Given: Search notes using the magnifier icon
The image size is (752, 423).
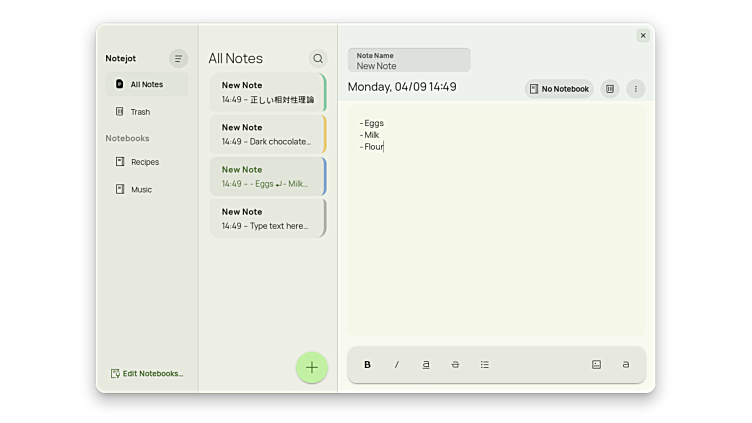Looking at the screenshot, I should [318, 59].
